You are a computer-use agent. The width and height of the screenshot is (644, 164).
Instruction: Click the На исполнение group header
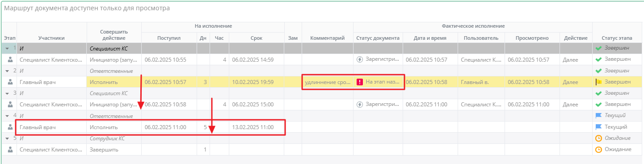213,26
